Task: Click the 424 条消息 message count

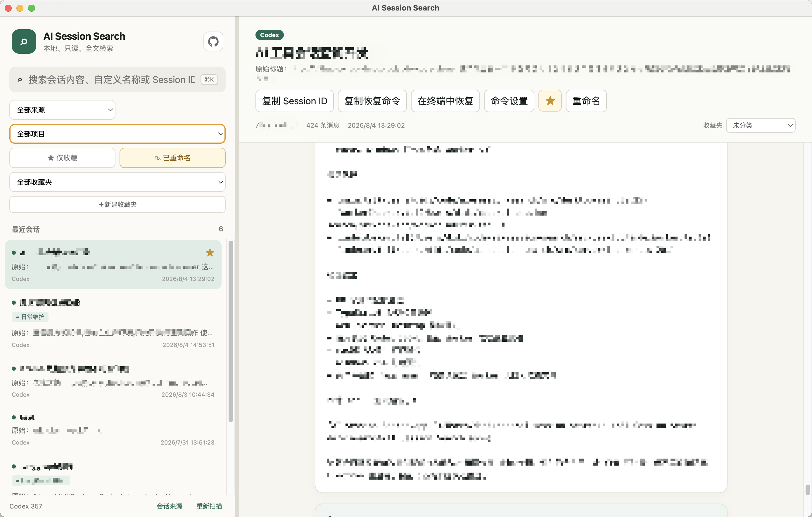Action: point(322,125)
